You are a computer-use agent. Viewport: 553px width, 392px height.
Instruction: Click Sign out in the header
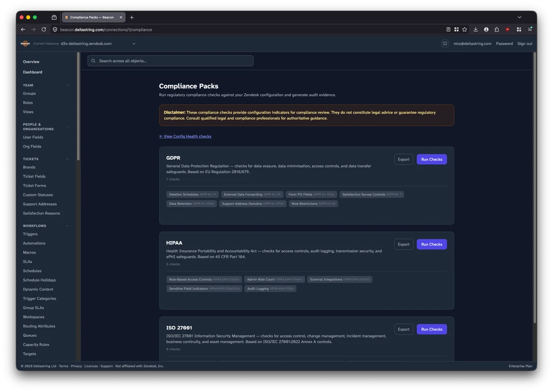pos(525,43)
